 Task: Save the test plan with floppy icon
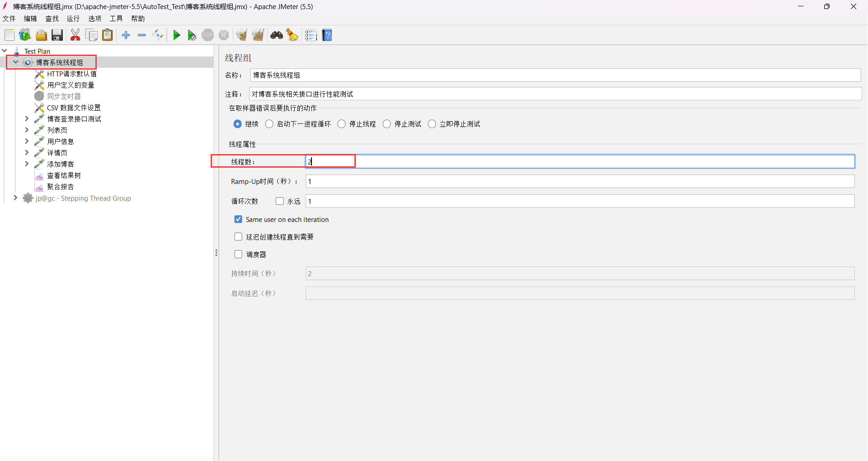click(57, 35)
